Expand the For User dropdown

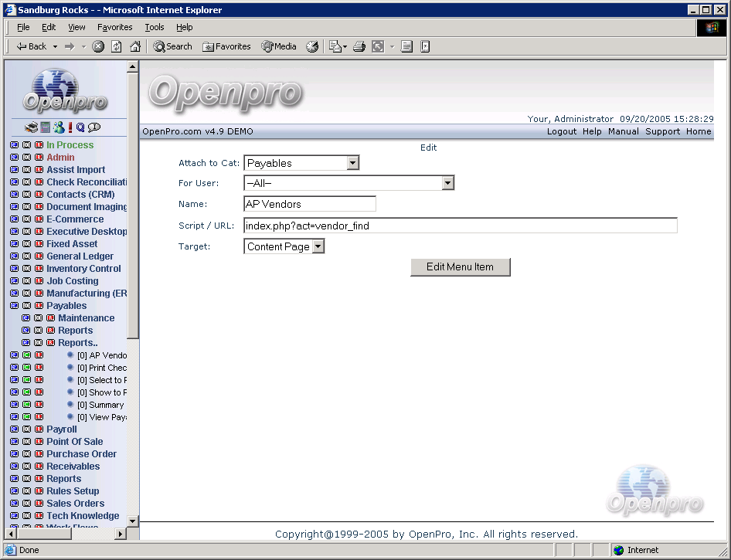447,183
